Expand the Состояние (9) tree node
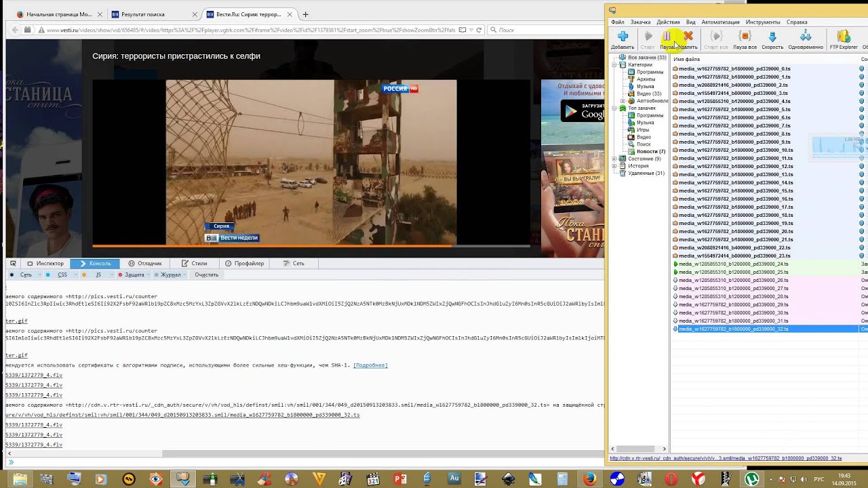 614,159
